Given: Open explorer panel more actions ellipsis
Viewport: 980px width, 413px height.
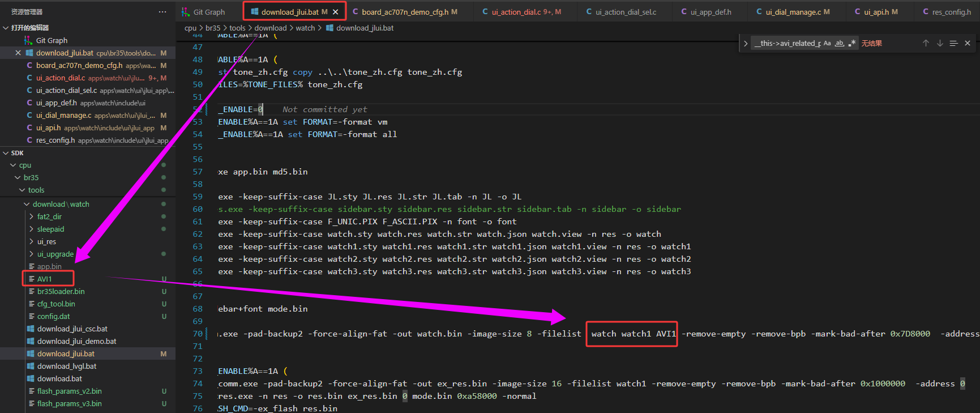Looking at the screenshot, I should click(x=162, y=11).
